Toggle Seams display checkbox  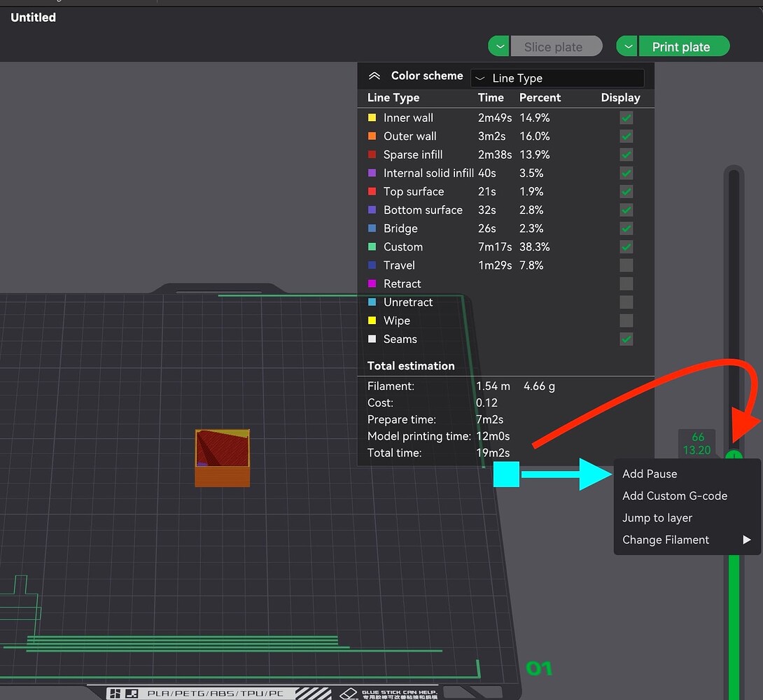point(626,339)
